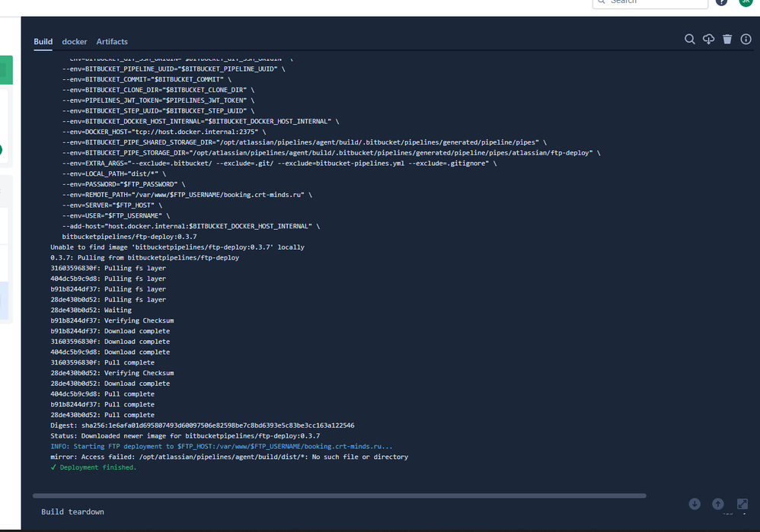This screenshot has height=532, width=760.
Task: Click the '--env=DOCKER_HOST' log line
Action: click(x=164, y=132)
